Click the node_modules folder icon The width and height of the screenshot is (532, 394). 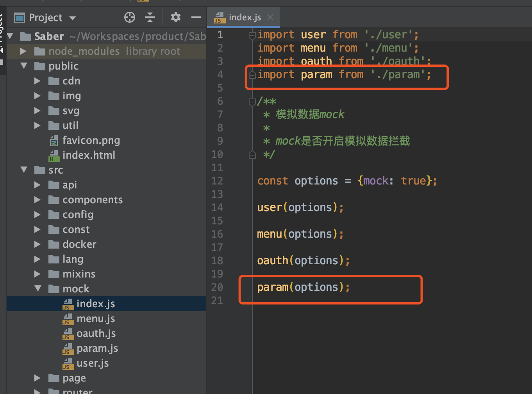point(40,51)
